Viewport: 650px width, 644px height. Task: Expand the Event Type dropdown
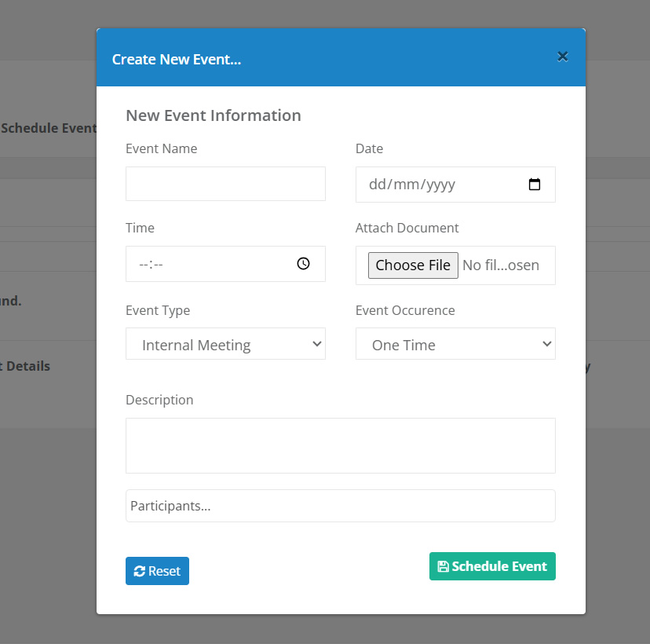click(225, 344)
